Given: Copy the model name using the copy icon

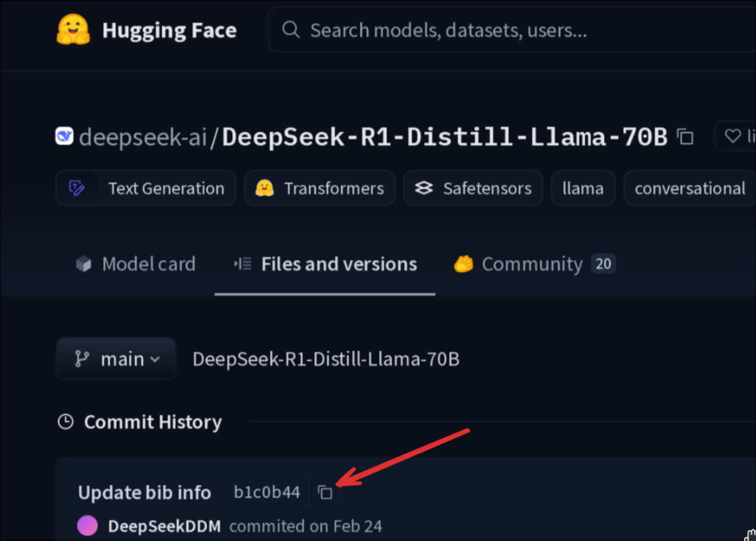Looking at the screenshot, I should click(x=685, y=136).
